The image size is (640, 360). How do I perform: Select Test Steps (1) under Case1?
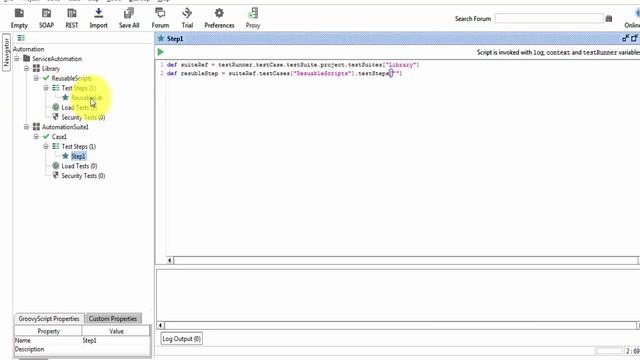pos(78,147)
